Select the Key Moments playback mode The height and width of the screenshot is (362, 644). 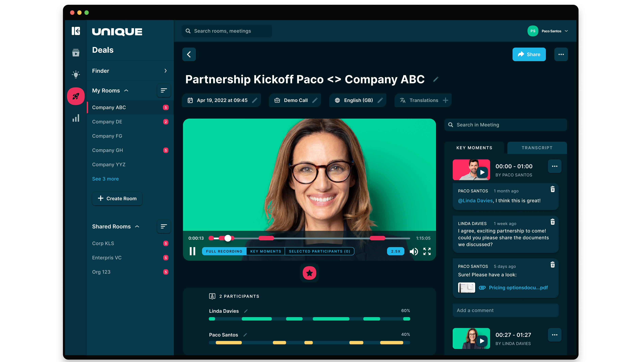tap(265, 251)
